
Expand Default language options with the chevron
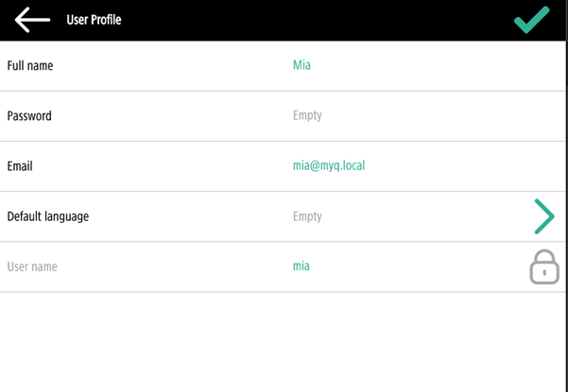pos(543,216)
